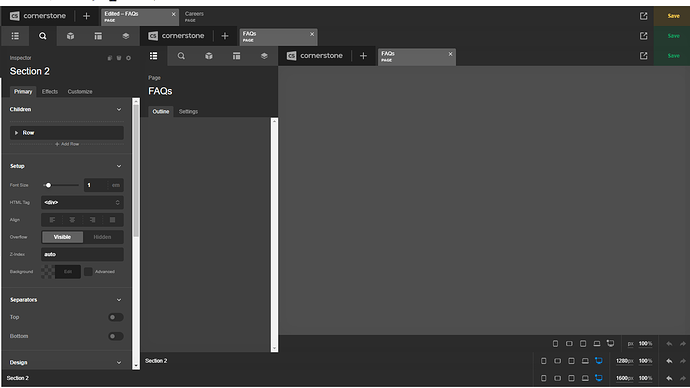
Task: Choose justify text alignment in the Align row
Action: click(x=113, y=220)
